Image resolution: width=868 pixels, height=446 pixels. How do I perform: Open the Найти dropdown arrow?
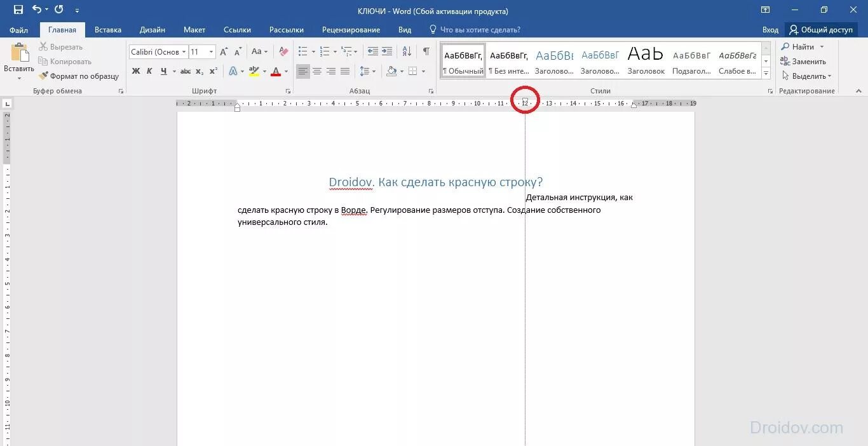tap(822, 47)
